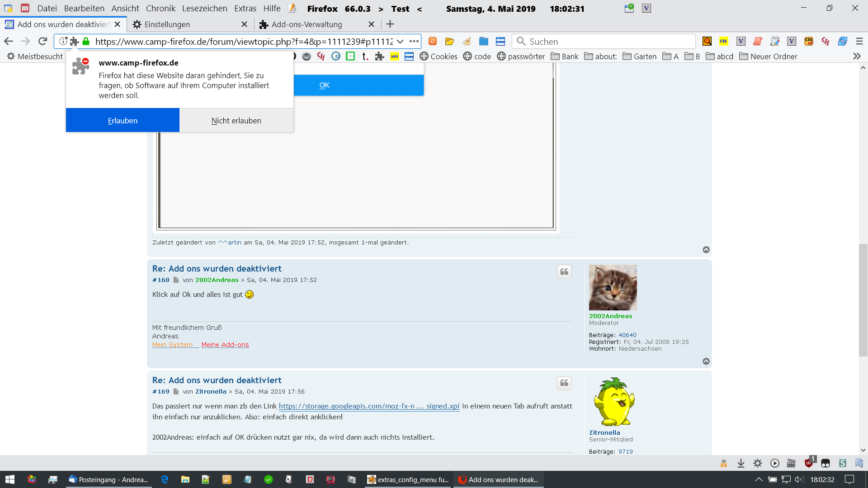Viewport: 868px width, 488px height.
Task: Click the Tampermonkey icon in the bottom bar
Action: pos(826,463)
